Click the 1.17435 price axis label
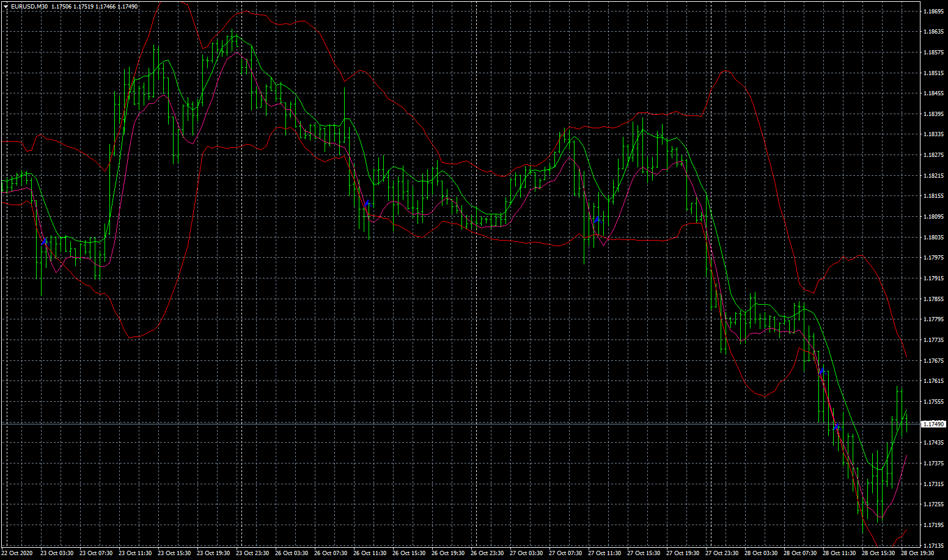The width and height of the screenshot is (948, 560). (x=933, y=443)
